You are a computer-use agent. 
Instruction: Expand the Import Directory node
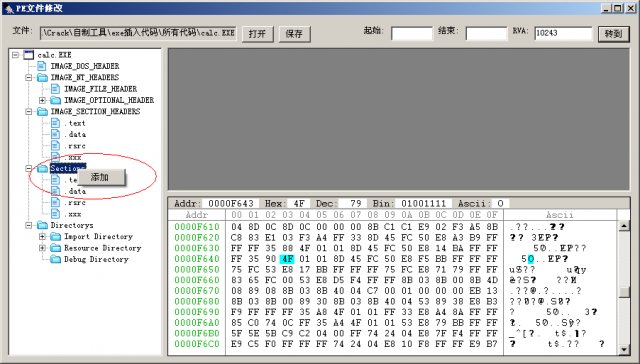pyautogui.click(x=42, y=237)
